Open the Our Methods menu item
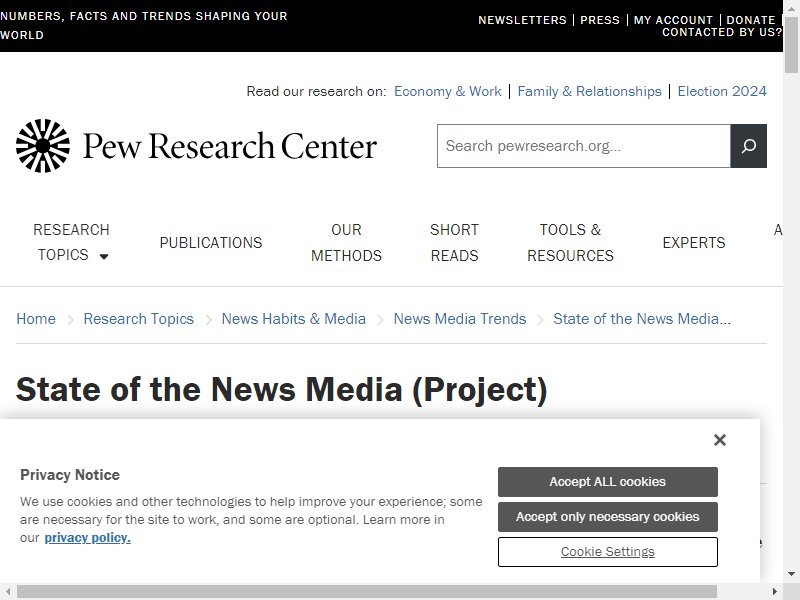The width and height of the screenshot is (800, 600). 346,243
